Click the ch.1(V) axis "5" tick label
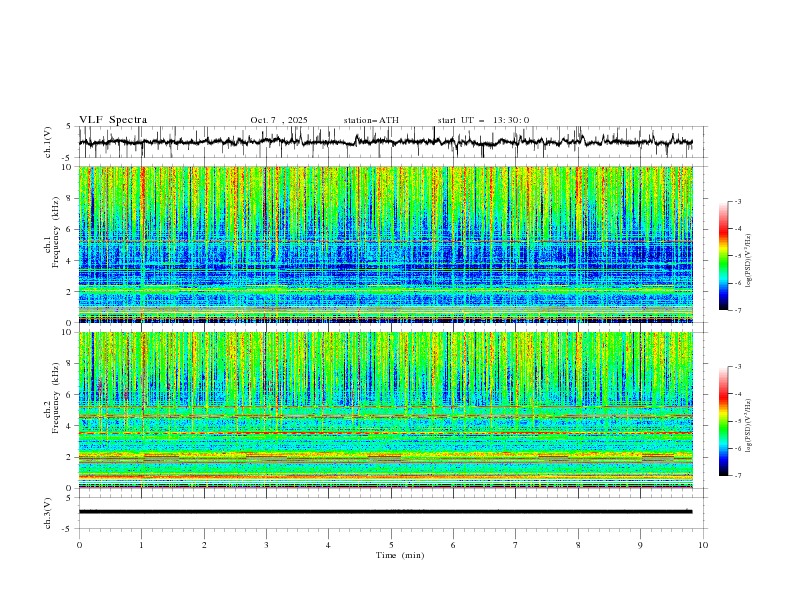This screenshot has height=612, width=792. tap(69, 127)
